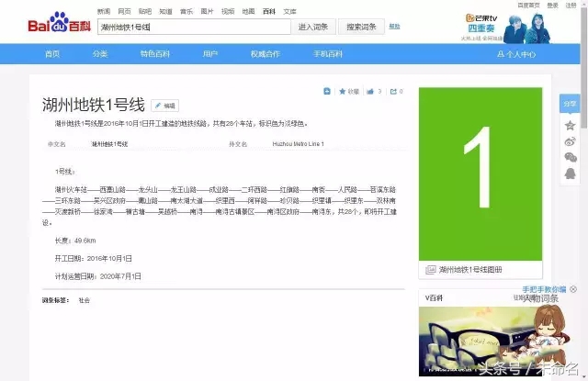
Task: Switch to 地图 in top product links
Action: pyautogui.click(x=248, y=12)
